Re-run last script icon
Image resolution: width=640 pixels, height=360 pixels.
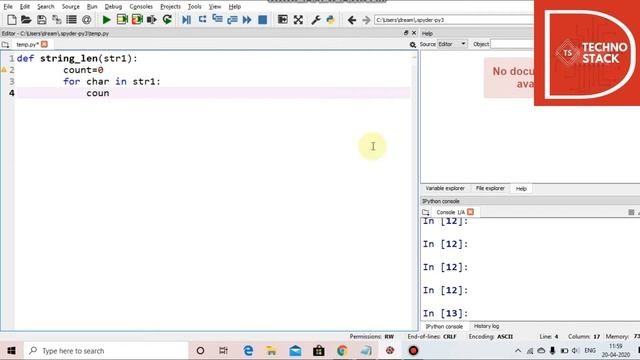coord(167,20)
